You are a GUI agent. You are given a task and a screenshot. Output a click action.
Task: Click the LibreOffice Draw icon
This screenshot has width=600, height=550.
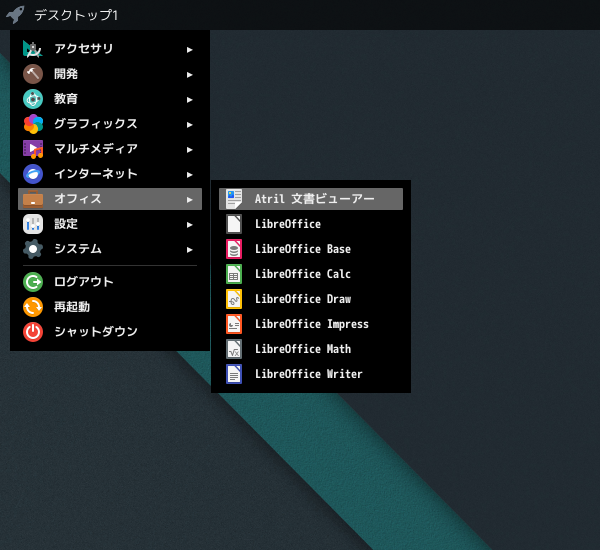[234, 299]
